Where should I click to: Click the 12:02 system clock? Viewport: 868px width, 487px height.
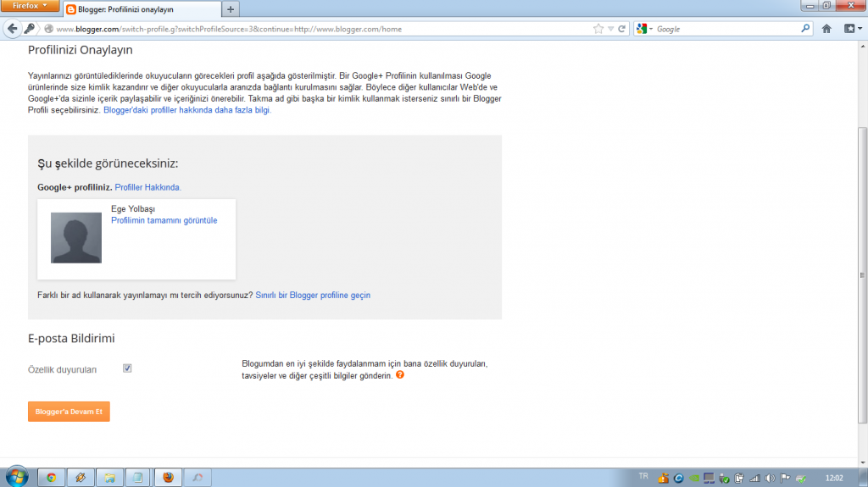pos(834,479)
